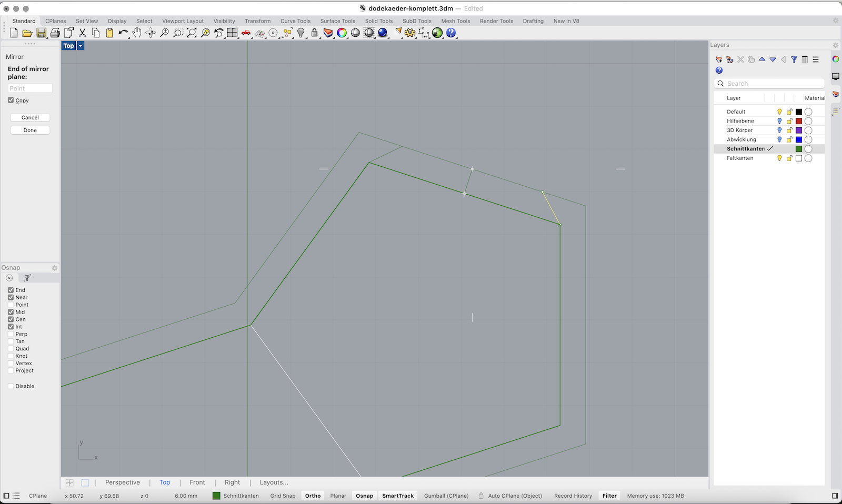842x504 pixels.
Task: Open a file with folder icon
Action: tap(27, 33)
